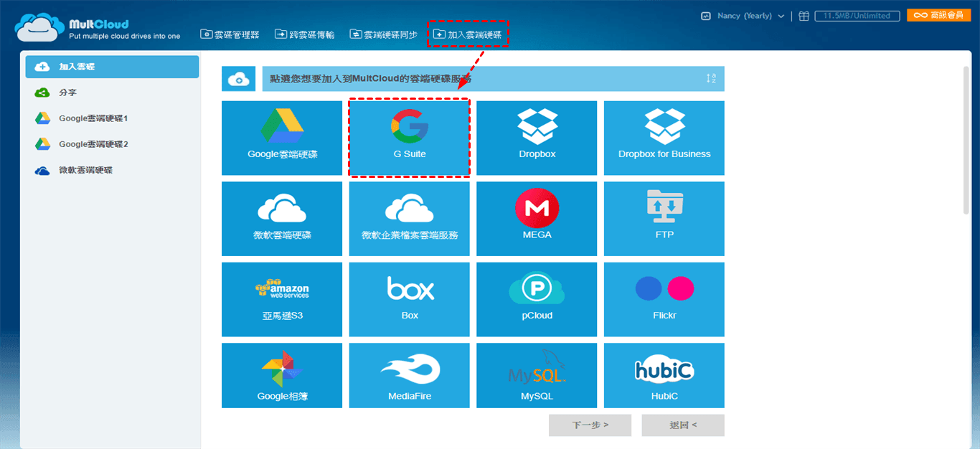Open 跨雲碟傳輸 in the top navigation
Viewport: 980px width, 449px height.
coord(305,34)
